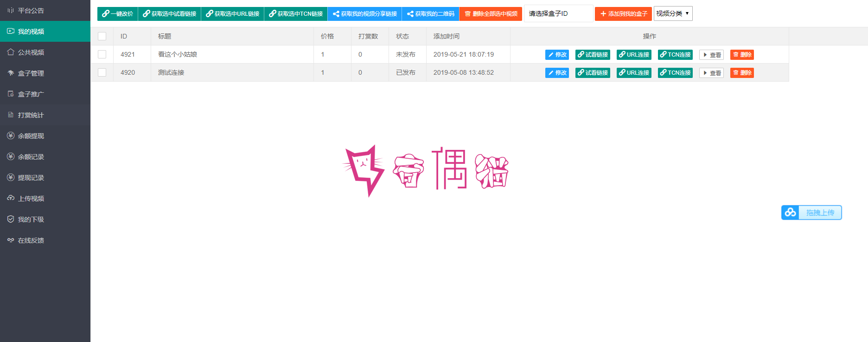The width and height of the screenshot is (868, 342).
Task: Click 试看链接 for video 4921
Action: [593, 55]
